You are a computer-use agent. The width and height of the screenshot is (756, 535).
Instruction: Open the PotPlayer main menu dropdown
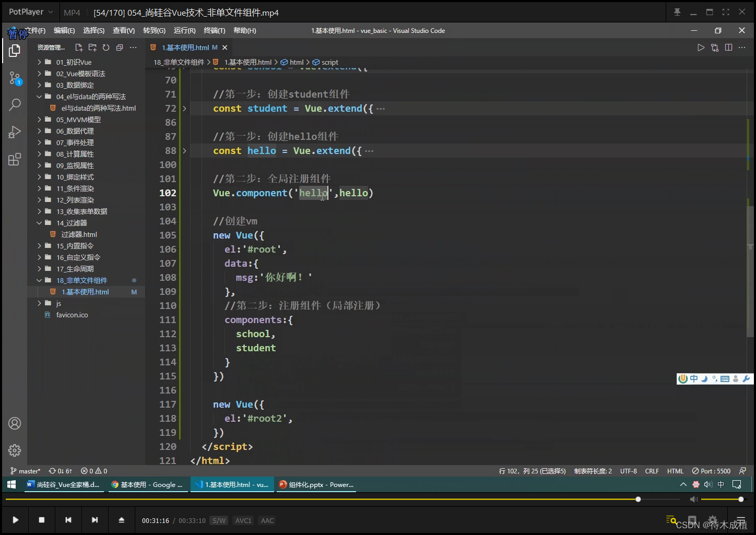coord(31,12)
